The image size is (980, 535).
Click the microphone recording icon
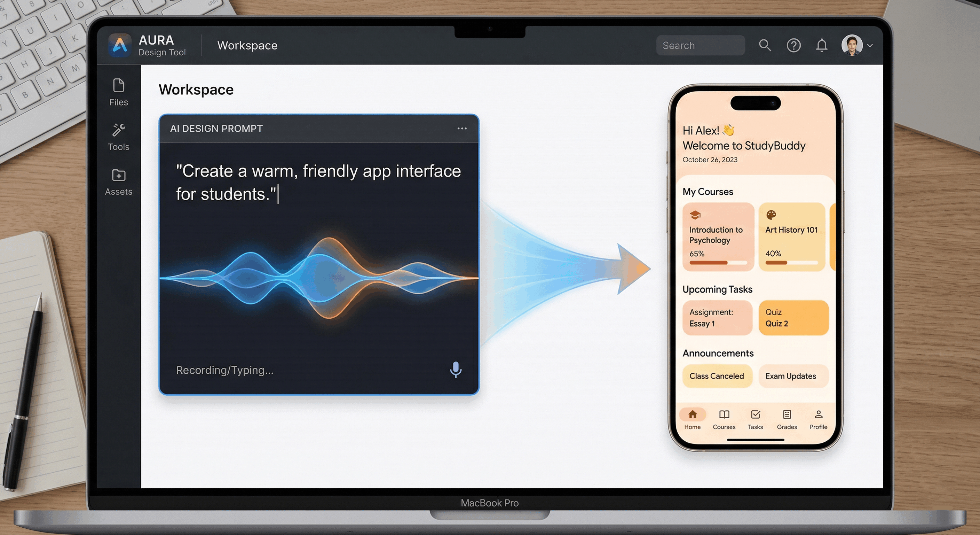456,369
